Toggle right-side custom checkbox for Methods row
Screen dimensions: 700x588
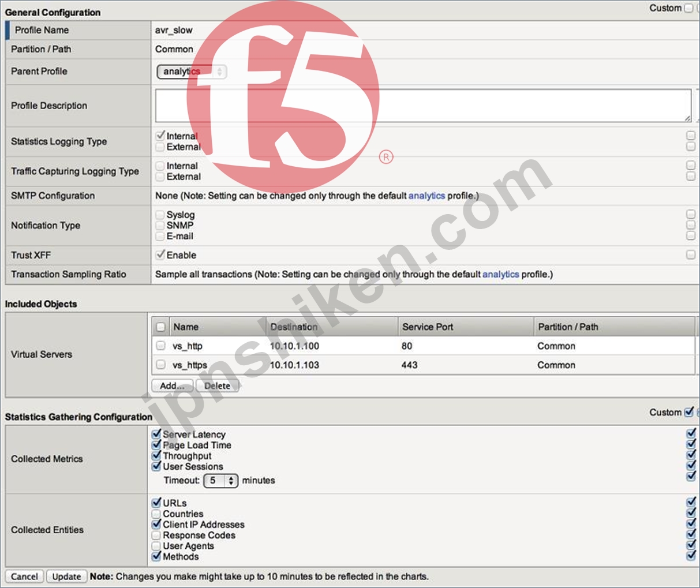[x=691, y=556]
